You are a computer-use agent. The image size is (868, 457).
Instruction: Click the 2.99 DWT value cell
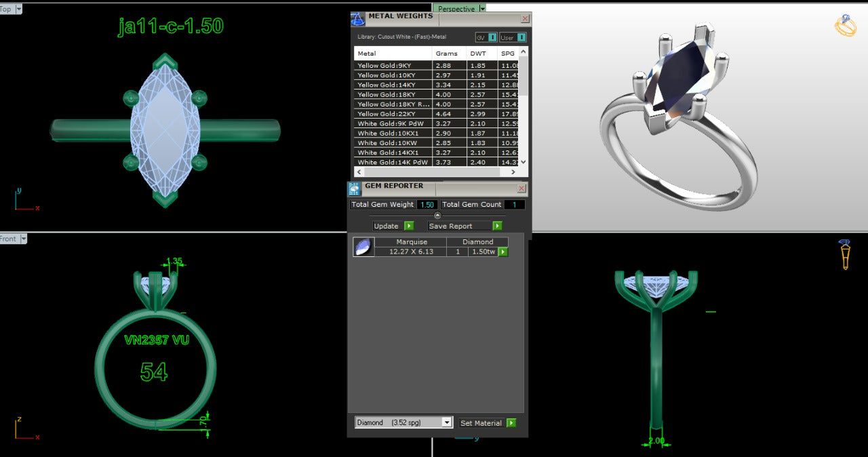coord(481,114)
